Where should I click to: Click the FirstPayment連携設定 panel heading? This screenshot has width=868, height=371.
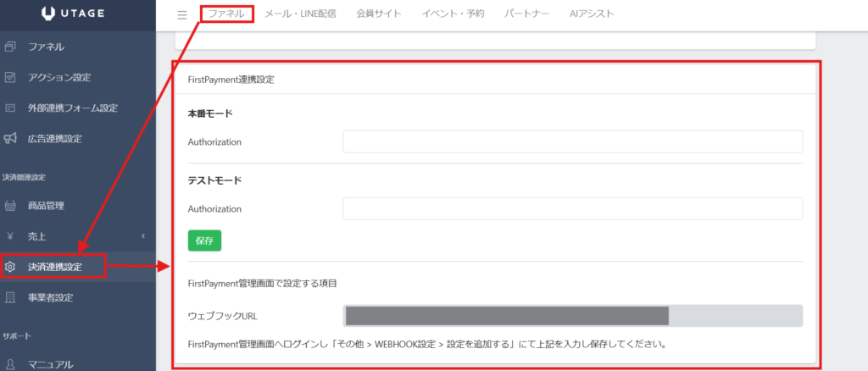point(231,80)
